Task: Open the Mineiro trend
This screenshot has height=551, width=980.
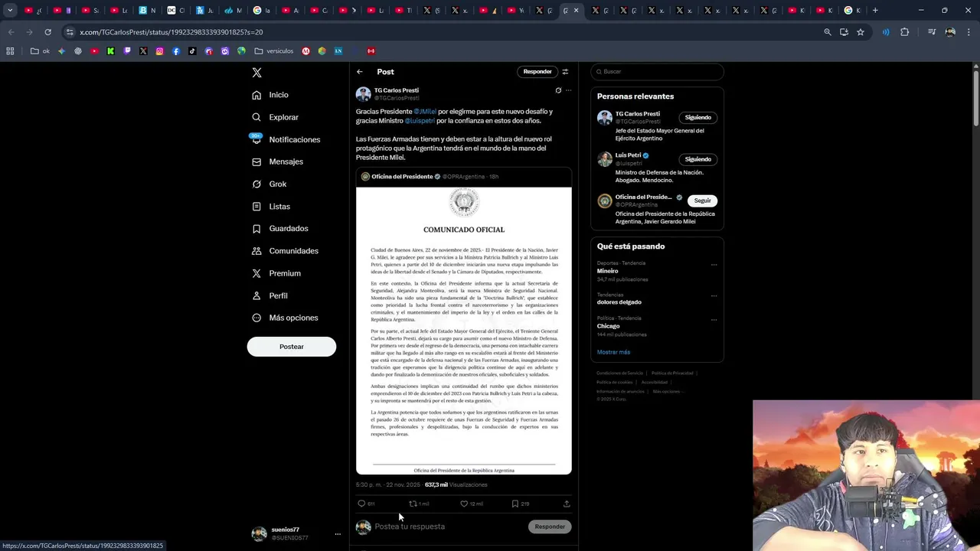Action: (608, 271)
